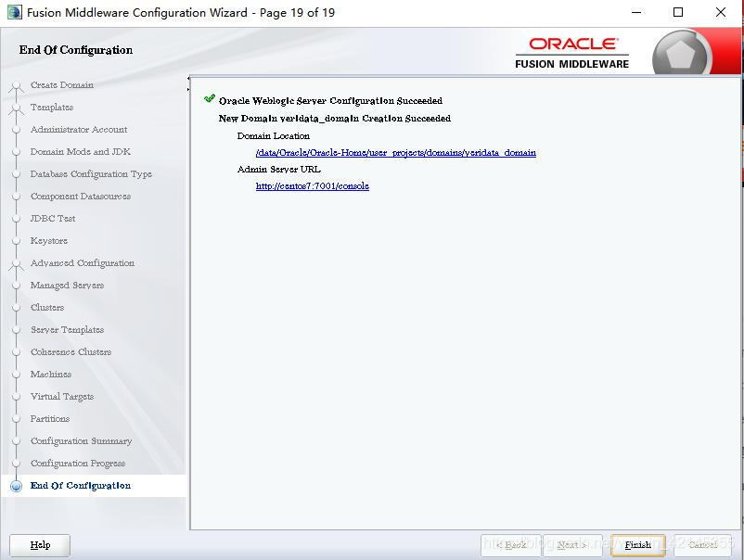
Task: Click the Templates step marker icon
Action: point(16,108)
